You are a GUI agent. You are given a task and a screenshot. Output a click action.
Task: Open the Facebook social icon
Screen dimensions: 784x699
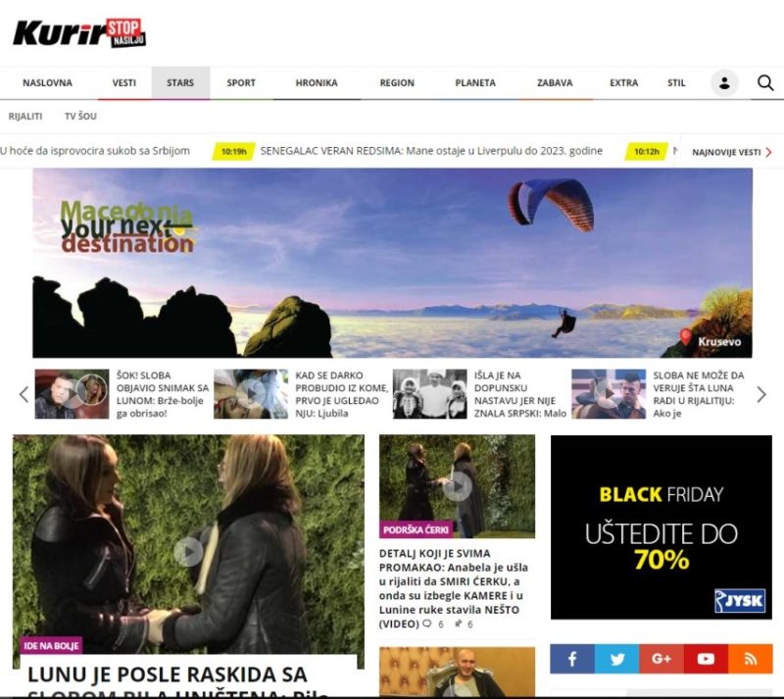(572, 659)
